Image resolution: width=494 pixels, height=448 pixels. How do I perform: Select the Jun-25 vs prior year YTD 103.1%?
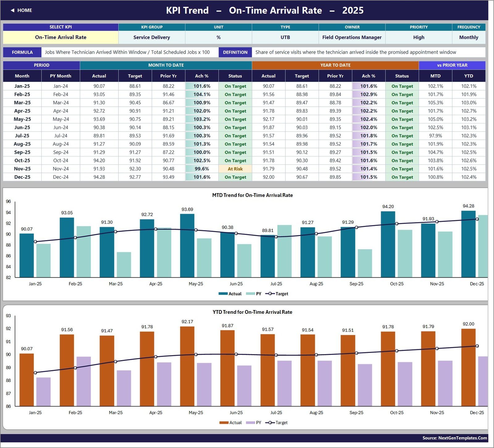[469, 127]
